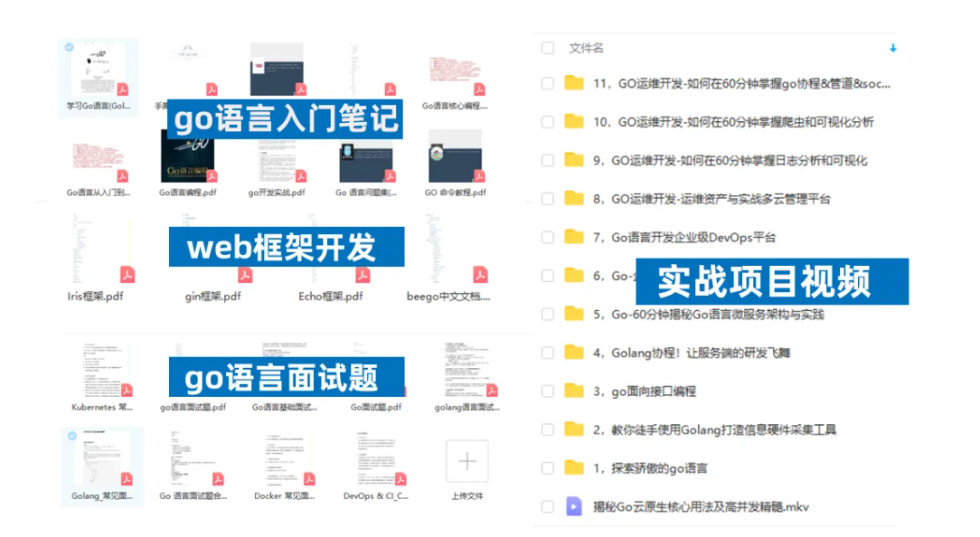Click folder icon for 3, go面向接口编程
The image size is (980, 537).
(x=573, y=391)
